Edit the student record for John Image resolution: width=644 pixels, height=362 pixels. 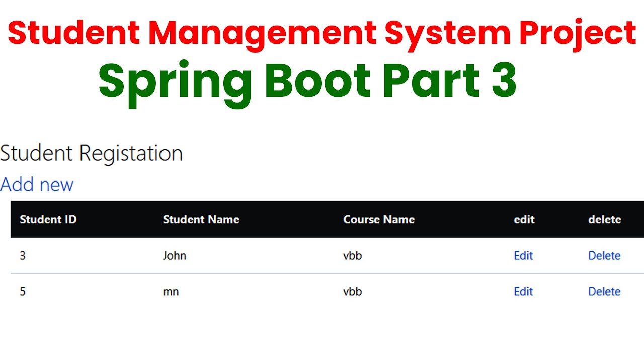coord(523,256)
